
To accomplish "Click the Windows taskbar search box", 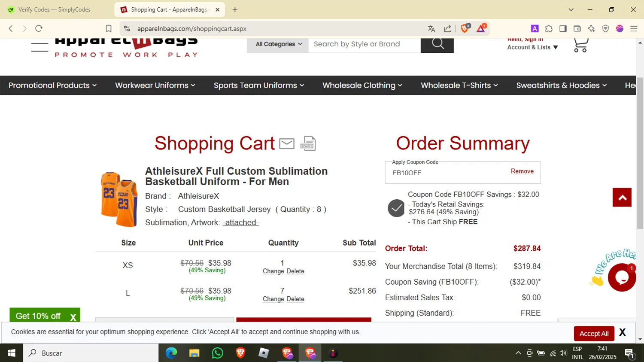I will 91,353.
